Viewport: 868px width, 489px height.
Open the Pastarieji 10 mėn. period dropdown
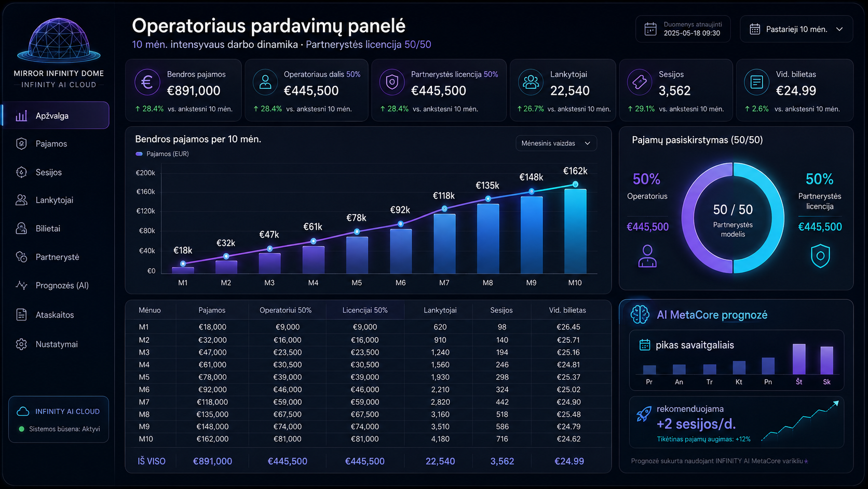(796, 29)
